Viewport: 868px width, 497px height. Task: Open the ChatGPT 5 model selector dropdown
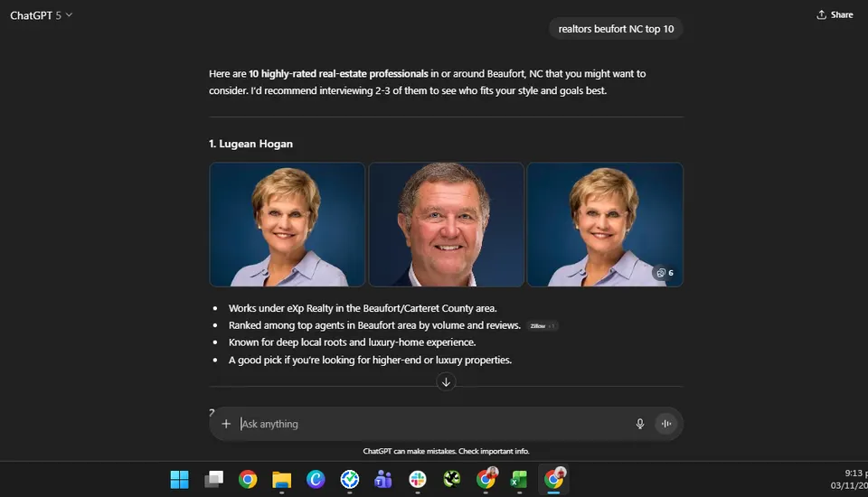41,15
